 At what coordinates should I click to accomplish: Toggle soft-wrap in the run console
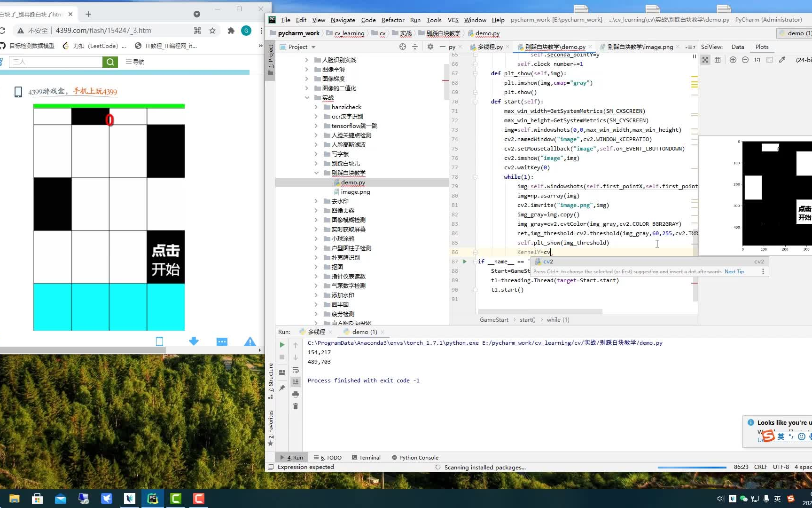(296, 370)
